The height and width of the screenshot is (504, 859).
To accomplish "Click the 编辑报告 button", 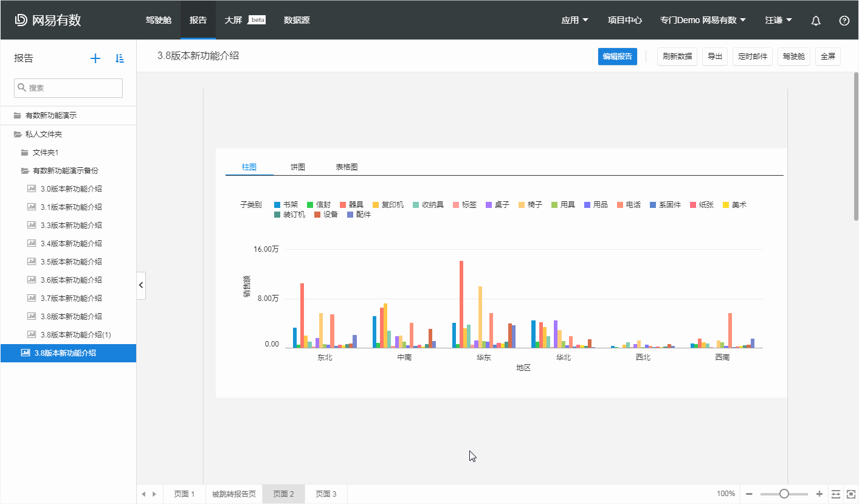I will pos(617,57).
